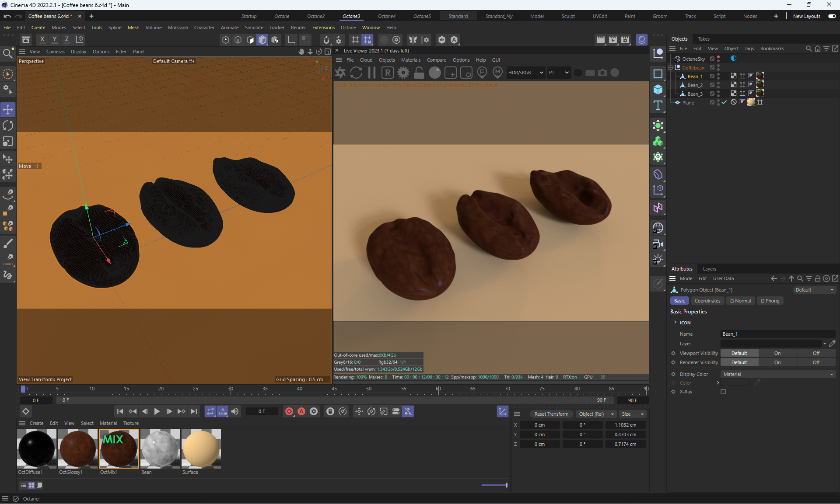
Task: Set Viewport Visibility to Off
Action: [x=816, y=353]
